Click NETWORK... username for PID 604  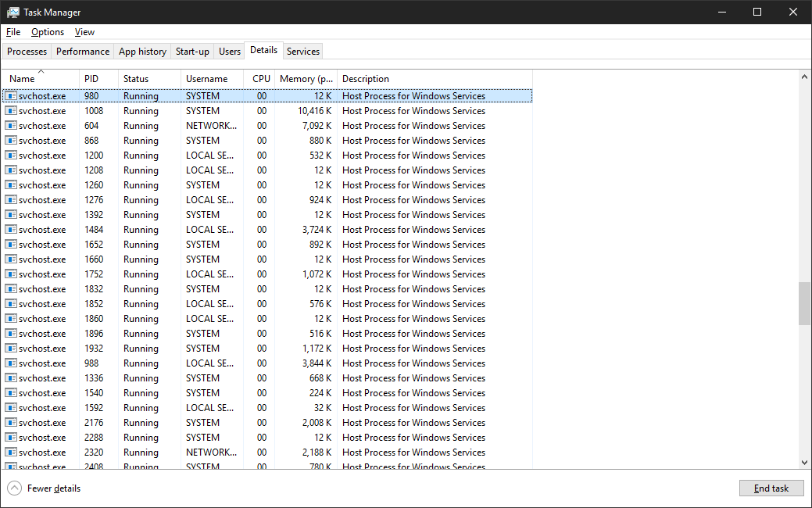[211, 125]
